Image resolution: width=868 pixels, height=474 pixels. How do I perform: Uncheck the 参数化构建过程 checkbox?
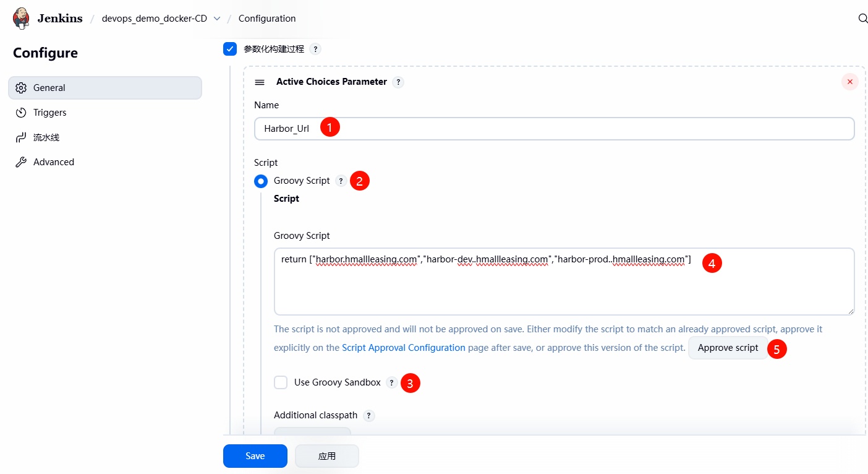[230, 49]
